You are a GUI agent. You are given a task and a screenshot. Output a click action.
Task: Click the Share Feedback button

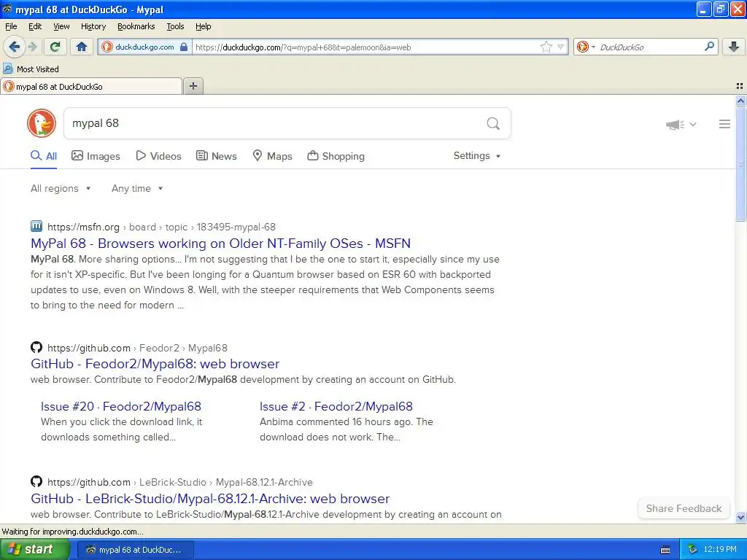point(684,508)
